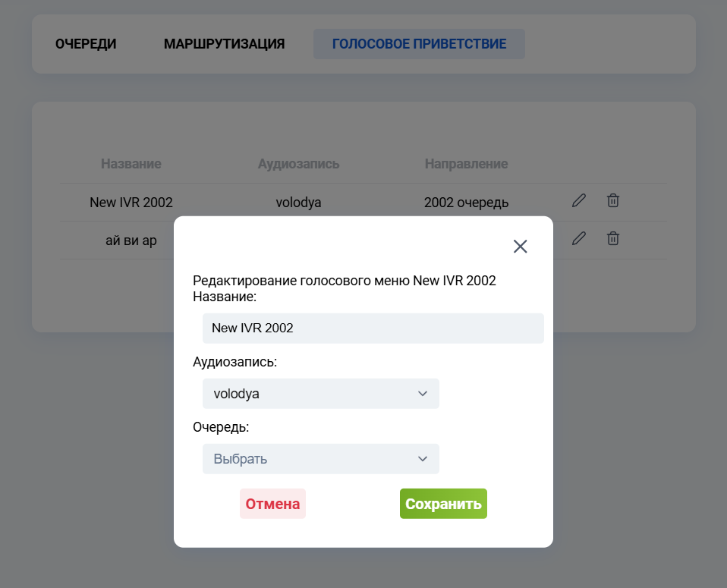The image size is (727, 588).
Task: Delete the New IVR 2002 row via trash icon
Action: click(613, 200)
